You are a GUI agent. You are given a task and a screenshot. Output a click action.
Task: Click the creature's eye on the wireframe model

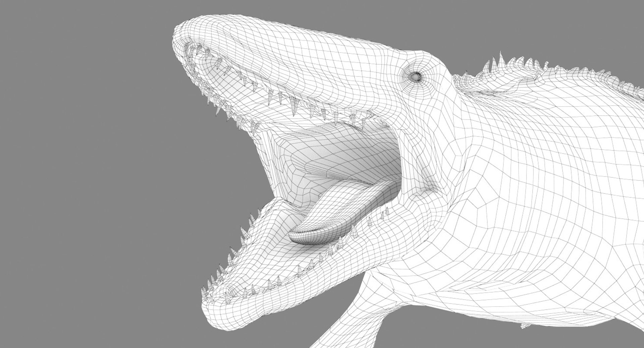point(416,77)
